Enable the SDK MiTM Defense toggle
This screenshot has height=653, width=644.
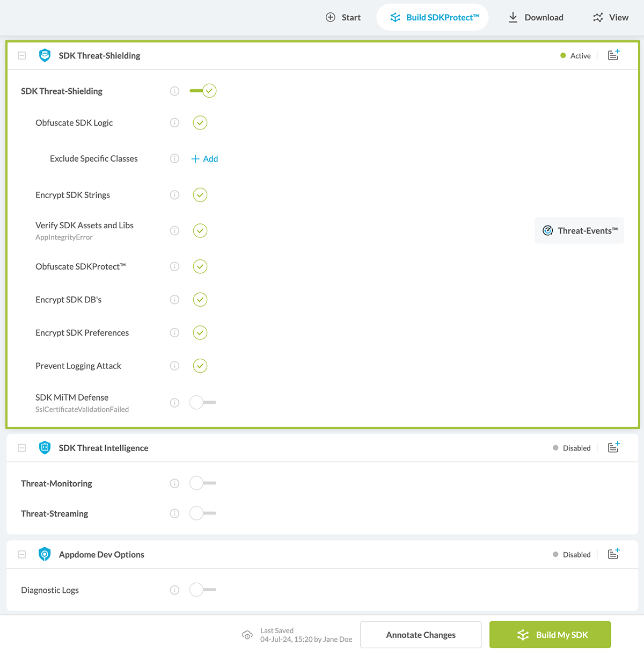coord(202,402)
